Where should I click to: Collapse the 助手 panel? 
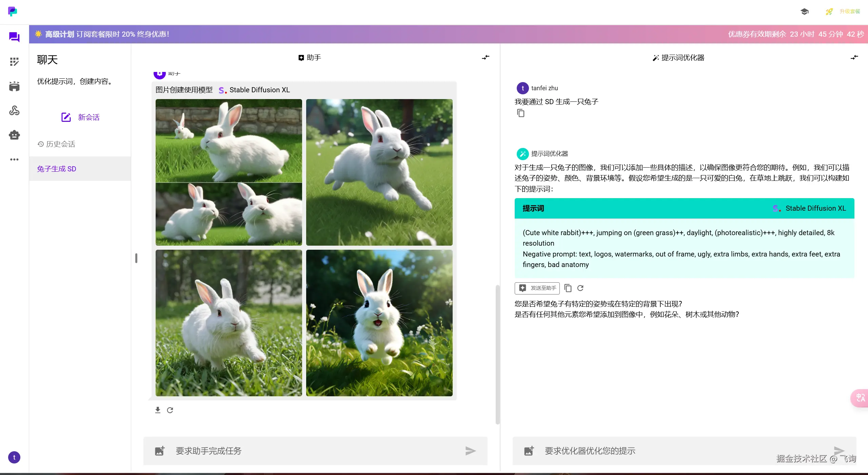pyautogui.click(x=486, y=58)
